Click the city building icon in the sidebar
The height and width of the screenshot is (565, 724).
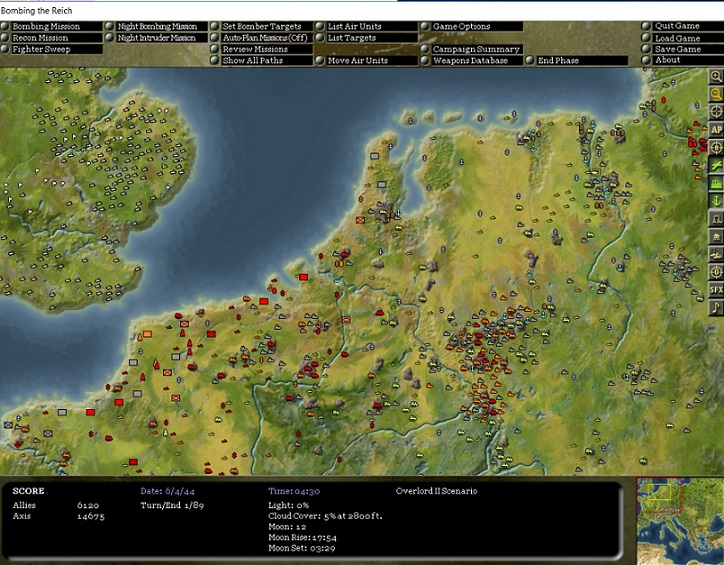716,236
